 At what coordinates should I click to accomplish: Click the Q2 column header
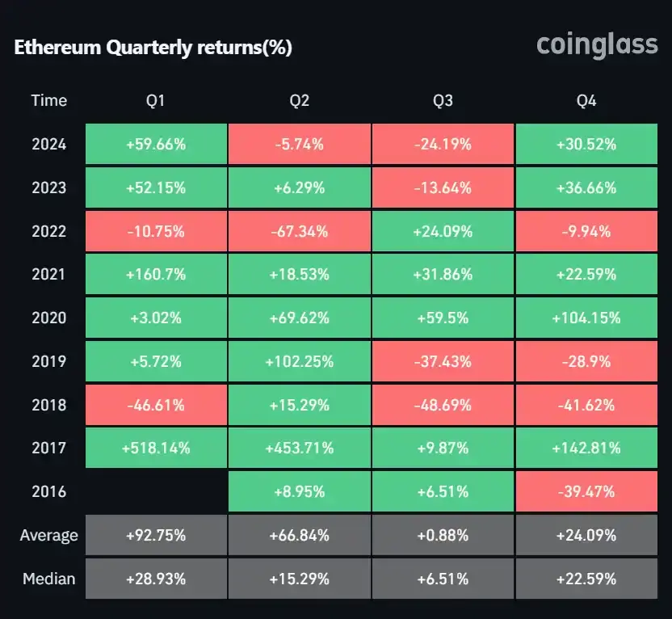pyautogui.click(x=299, y=101)
